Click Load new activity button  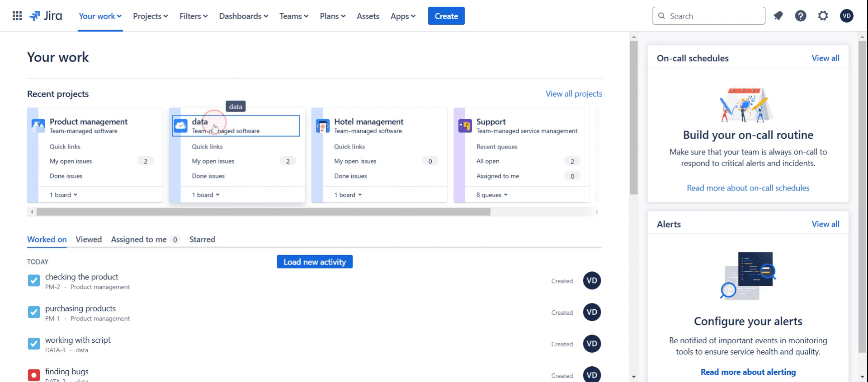(315, 262)
